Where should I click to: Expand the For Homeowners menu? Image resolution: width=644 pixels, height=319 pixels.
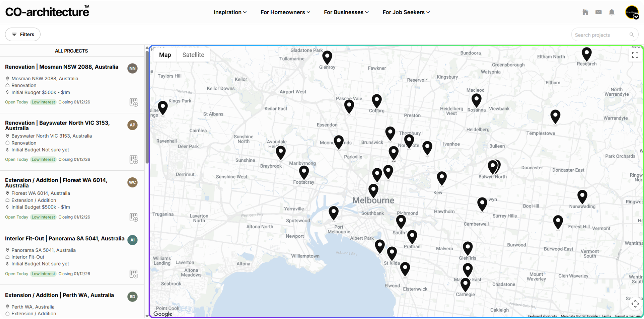(x=285, y=12)
